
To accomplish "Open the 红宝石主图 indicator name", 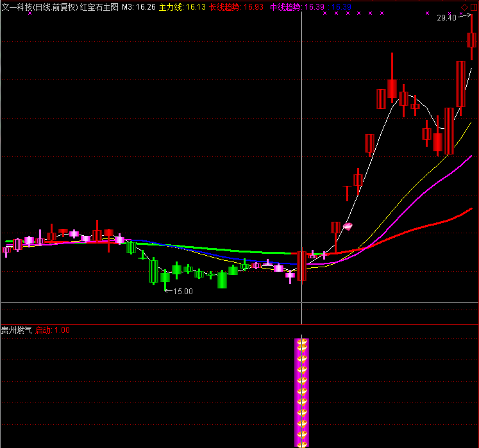I will [99, 7].
